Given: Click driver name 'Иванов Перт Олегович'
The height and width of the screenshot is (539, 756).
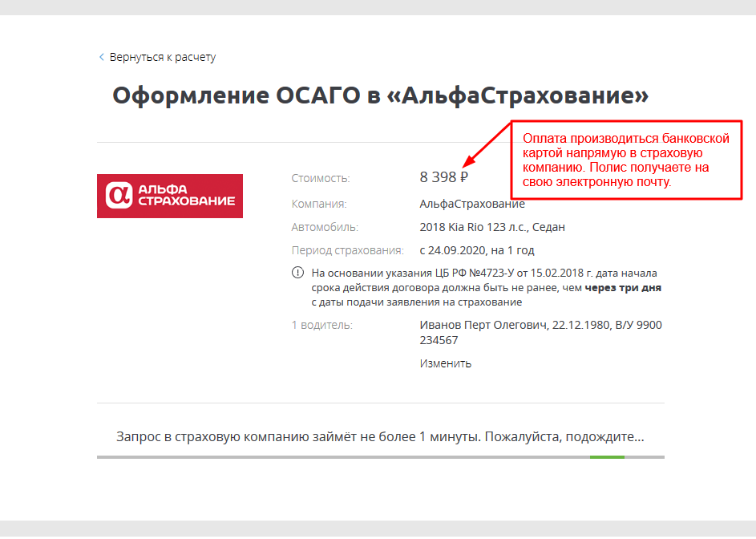Looking at the screenshot, I should coord(483,325).
